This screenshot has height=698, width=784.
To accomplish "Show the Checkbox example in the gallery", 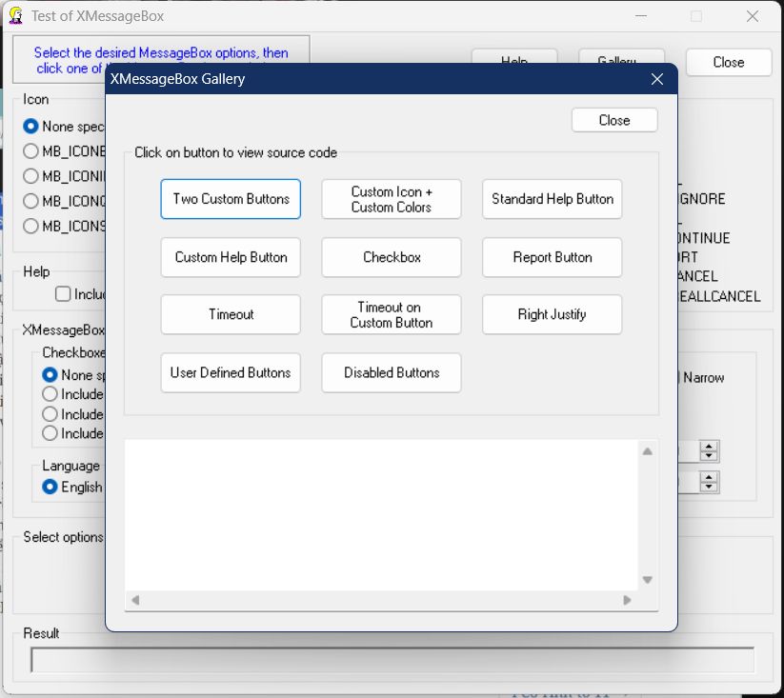I will tap(392, 257).
